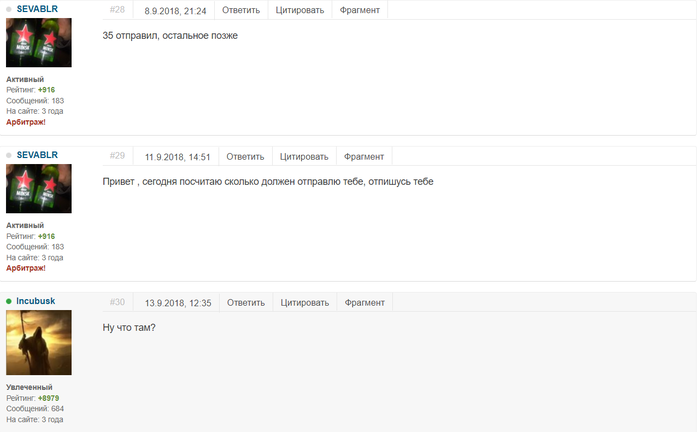
Task: Click Incubusk rating +8979
Action: pos(49,398)
